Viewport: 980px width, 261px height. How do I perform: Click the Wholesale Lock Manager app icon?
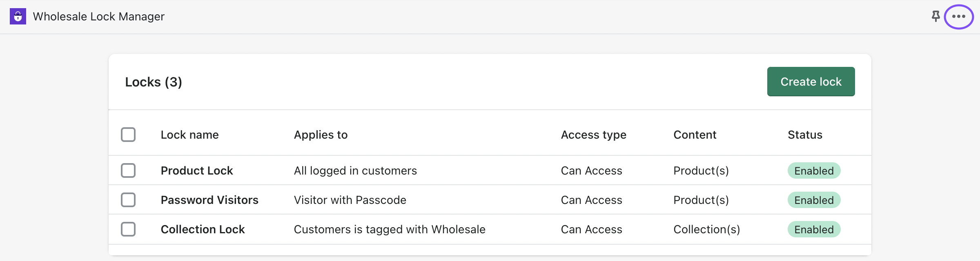click(18, 16)
